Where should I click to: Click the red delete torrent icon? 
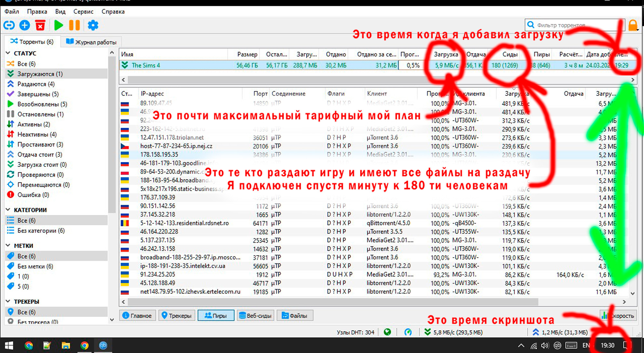40,25
